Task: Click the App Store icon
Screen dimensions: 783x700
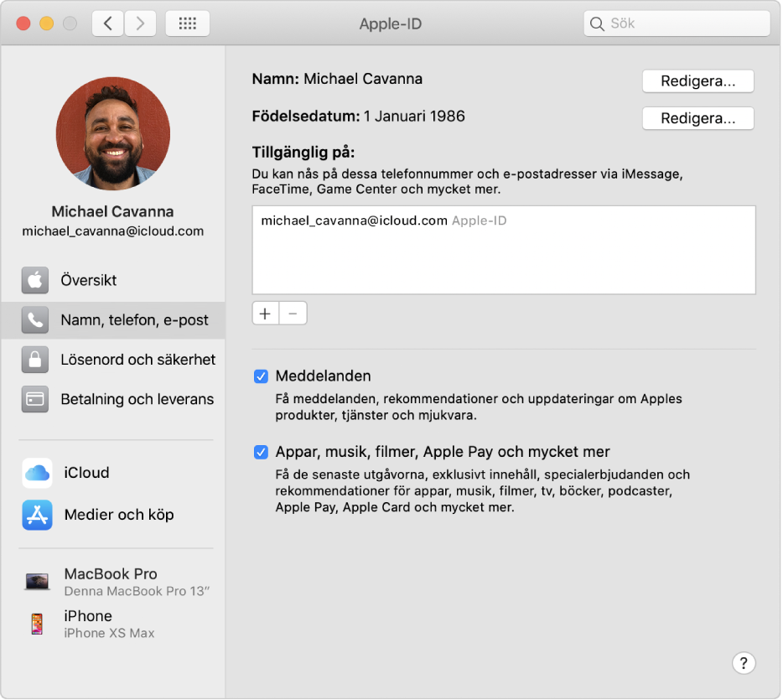Action: pyautogui.click(x=37, y=515)
